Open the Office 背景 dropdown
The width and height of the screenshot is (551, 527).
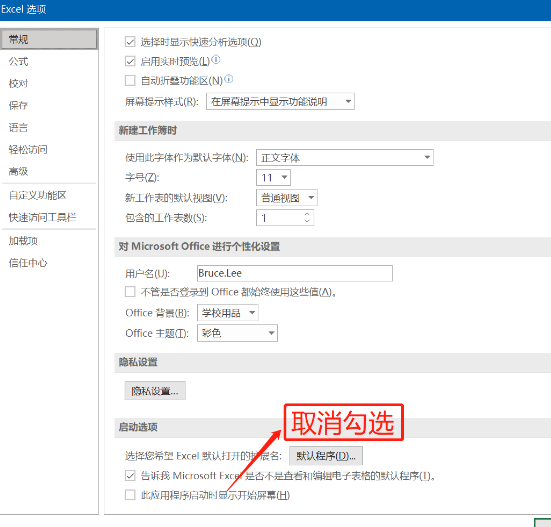pos(228,313)
